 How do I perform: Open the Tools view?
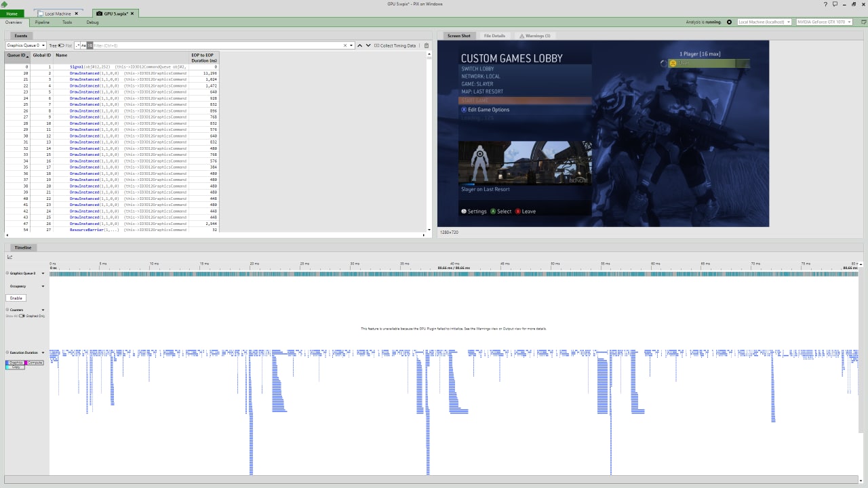tap(67, 22)
